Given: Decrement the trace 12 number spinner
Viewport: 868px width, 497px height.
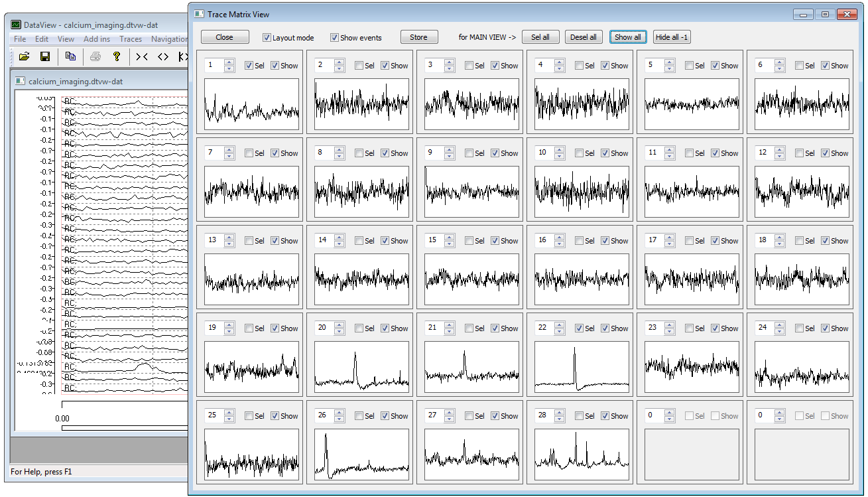Looking at the screenshot, I should tap(780, 156).
